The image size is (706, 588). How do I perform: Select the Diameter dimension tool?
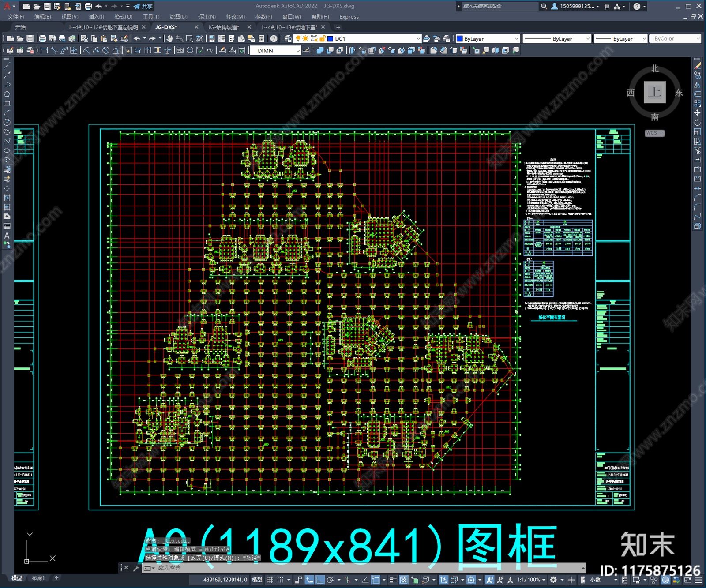106,50
